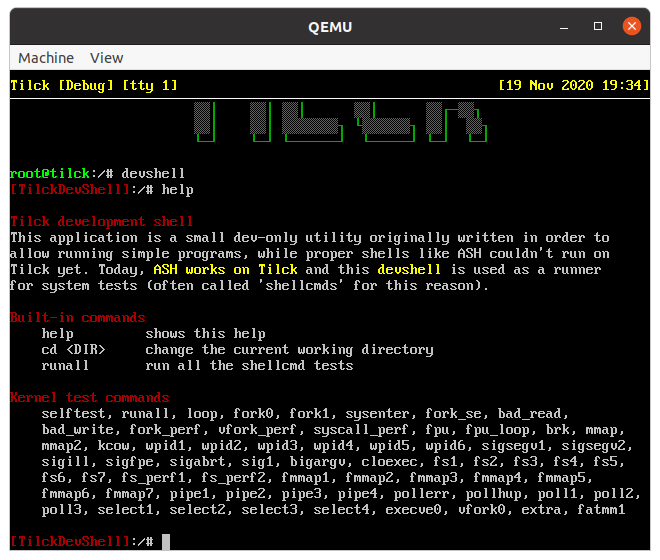This screenshot has height=560, width=660.
Task: Click the 'Tilck [Debug] [tty 1]' header text
Action: pyautogui.click(x=94, y=86)
